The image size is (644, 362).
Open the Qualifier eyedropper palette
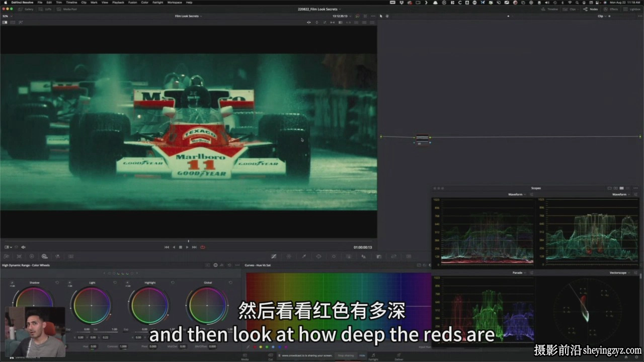[304, 256]
